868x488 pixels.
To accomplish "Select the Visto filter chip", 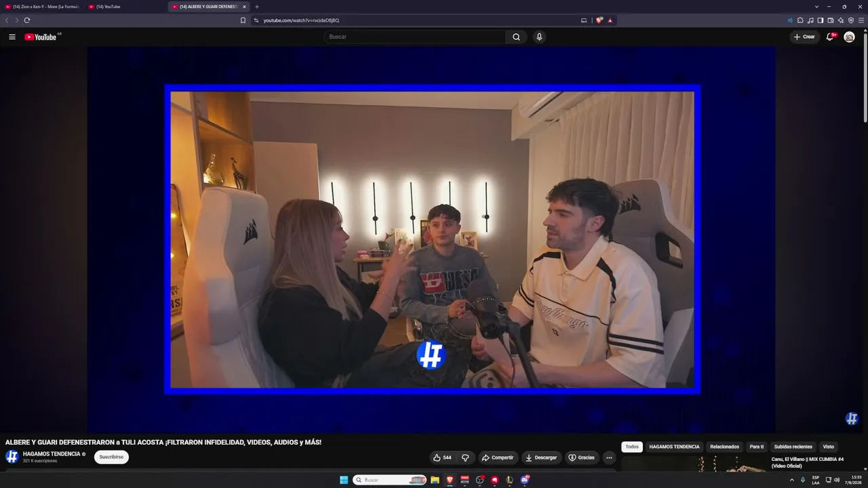I will click(829, 447).
